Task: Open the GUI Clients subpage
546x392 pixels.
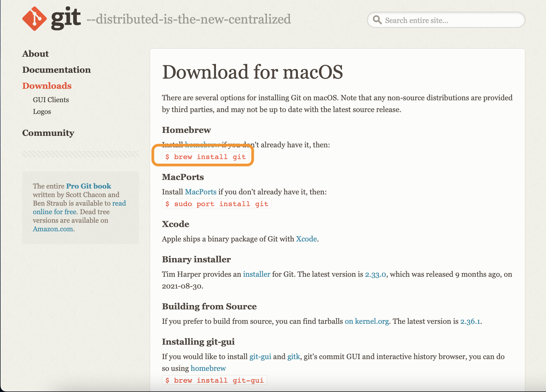Action: (x=51, y=100)
